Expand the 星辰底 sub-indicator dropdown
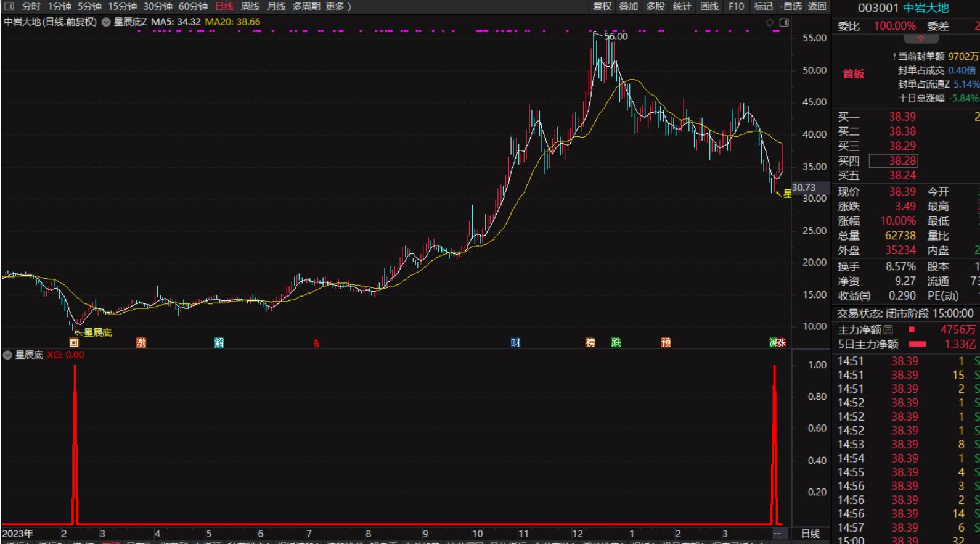Image resolution: width=980 pixels, height=544 pixels. 8,355
